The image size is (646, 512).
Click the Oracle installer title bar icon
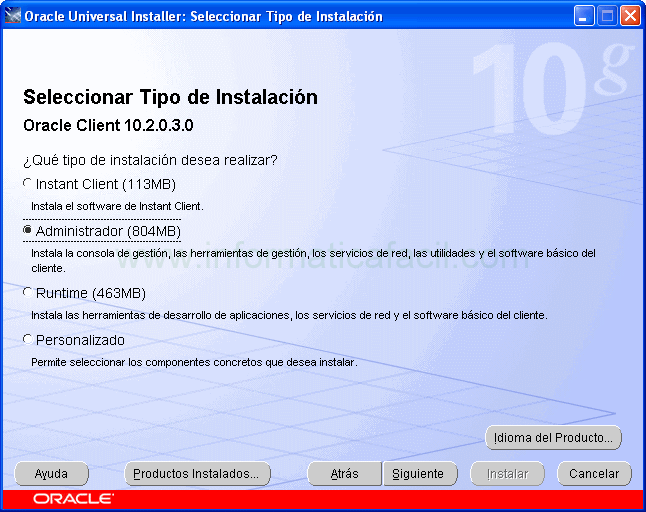12,16
